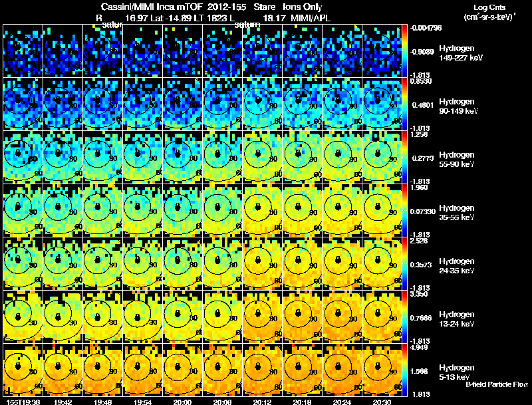This screenshot has height=405, width=532.
Task: Select the 35-55 keV row color scale
Action: click(x=404, y=210)
